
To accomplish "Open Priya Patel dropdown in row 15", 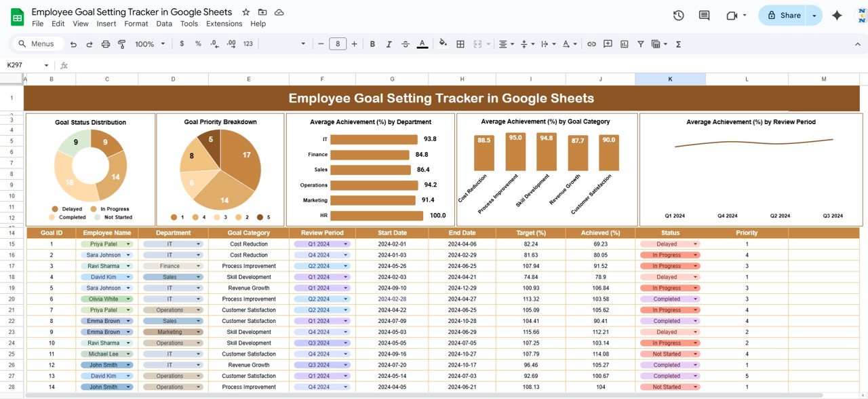I will pos(129,244).
